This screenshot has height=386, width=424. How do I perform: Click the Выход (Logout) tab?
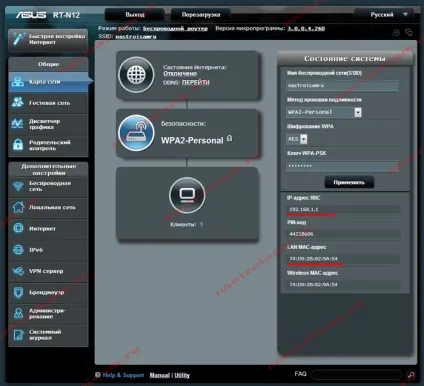click(135, 15)
